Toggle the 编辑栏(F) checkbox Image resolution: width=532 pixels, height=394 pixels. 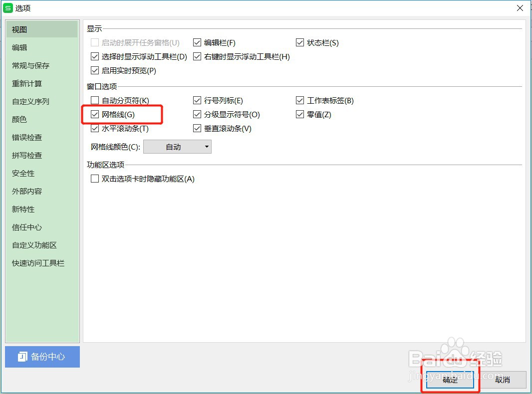pyautogui.click(x=197, y=42)
